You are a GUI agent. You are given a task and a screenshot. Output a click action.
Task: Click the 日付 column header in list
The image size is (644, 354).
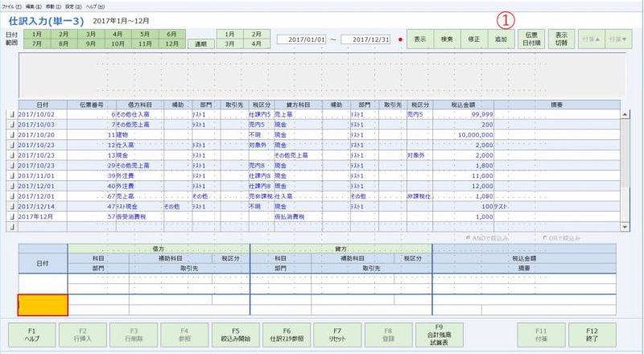click(43, 105)
